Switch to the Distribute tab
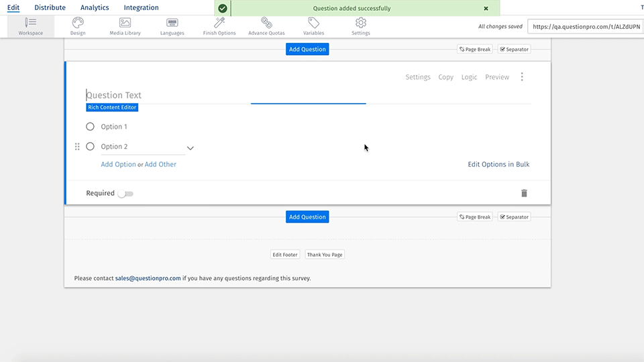The image size is (644, 362). click(50, 8)
